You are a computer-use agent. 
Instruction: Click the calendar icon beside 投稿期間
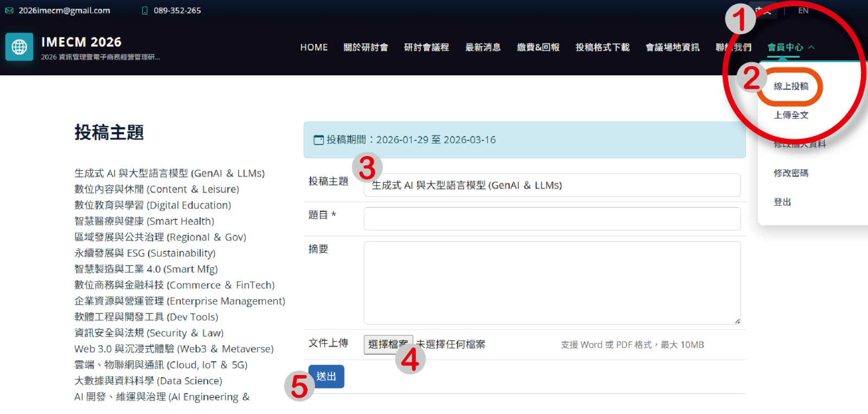[x=318, y=140]
